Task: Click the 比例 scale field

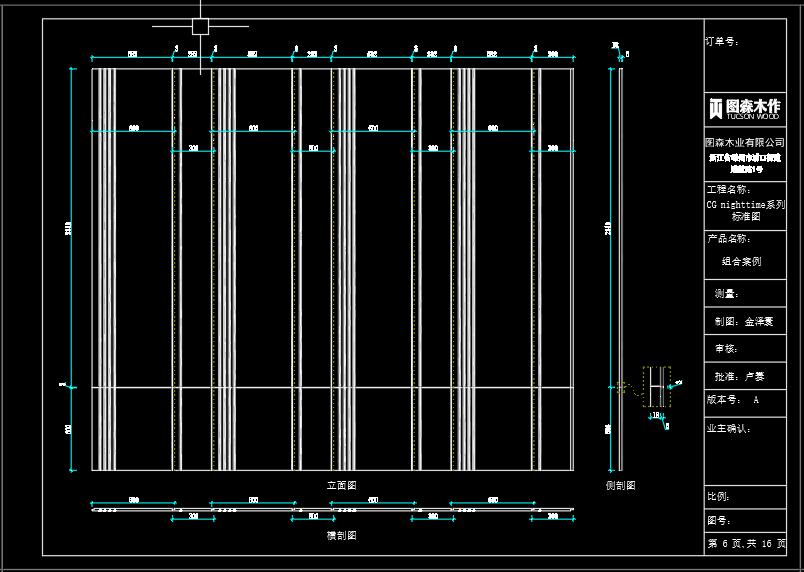Action: pos(718,496)
